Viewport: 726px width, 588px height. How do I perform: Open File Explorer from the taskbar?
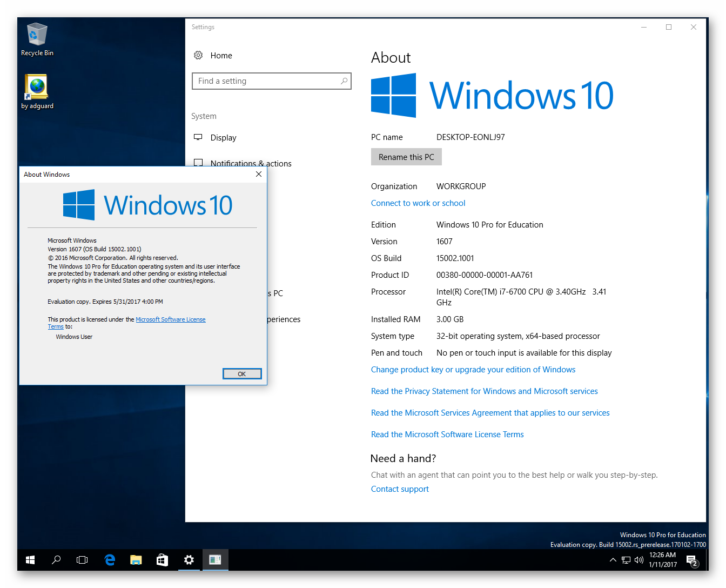click(136, 560)
